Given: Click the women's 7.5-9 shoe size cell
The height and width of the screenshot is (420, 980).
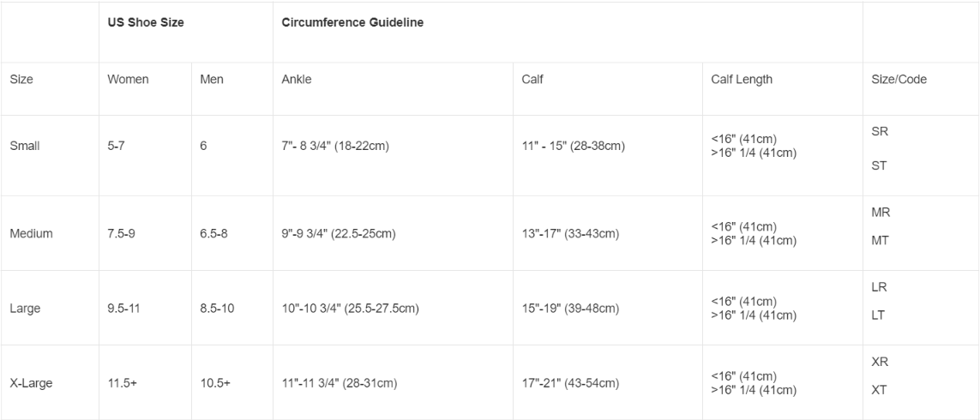Looking at the screenshot, I should click(x=121, y=233).
